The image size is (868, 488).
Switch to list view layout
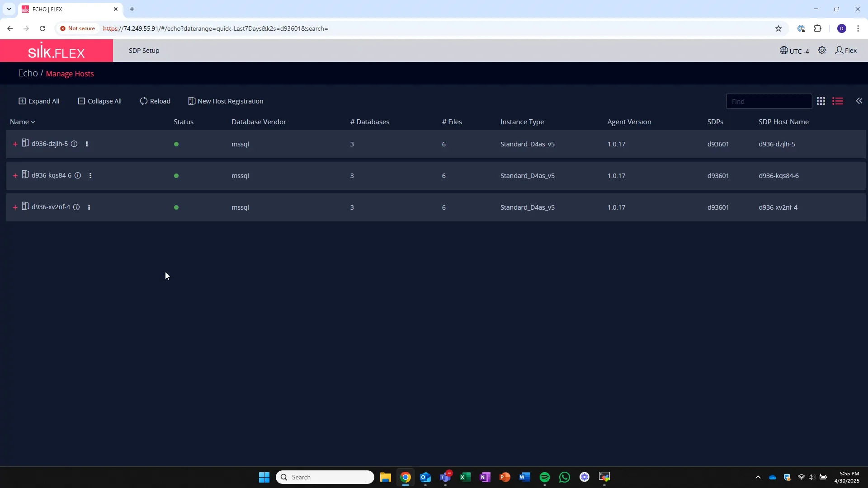(x=838, y=101)
